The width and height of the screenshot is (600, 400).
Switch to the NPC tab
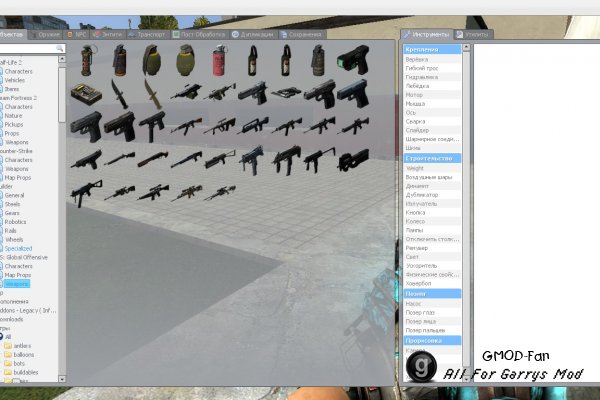pyautogui.click(x=77, y=34)
